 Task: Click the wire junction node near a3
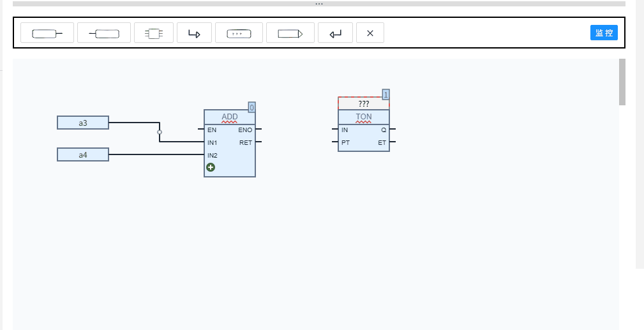[x=160, y=132]
